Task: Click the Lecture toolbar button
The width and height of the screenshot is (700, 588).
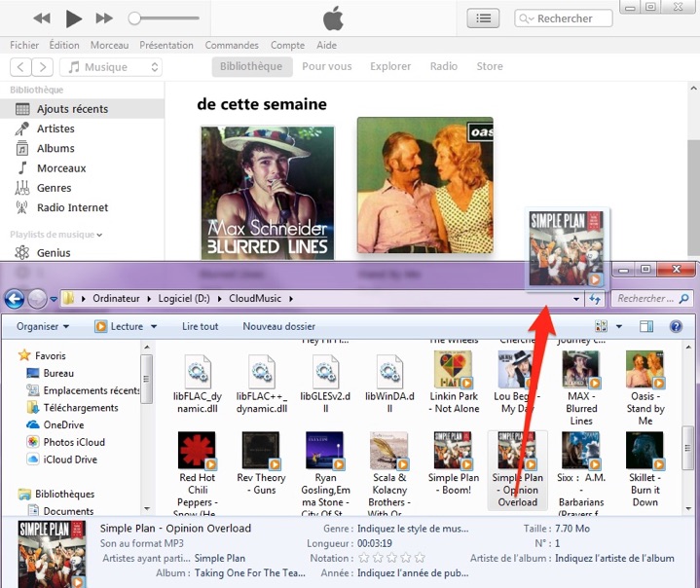Action: (x=119, y=326)
